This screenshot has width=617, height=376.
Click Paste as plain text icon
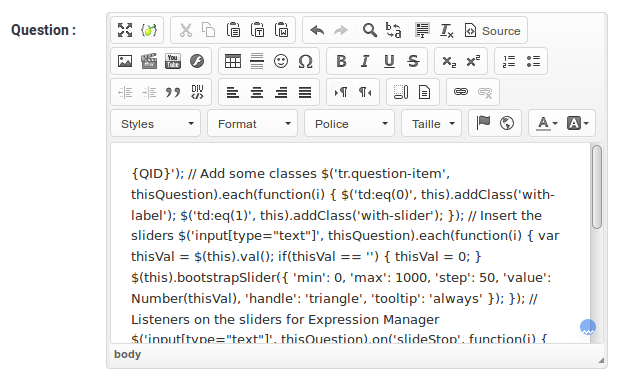click(257, 30)
